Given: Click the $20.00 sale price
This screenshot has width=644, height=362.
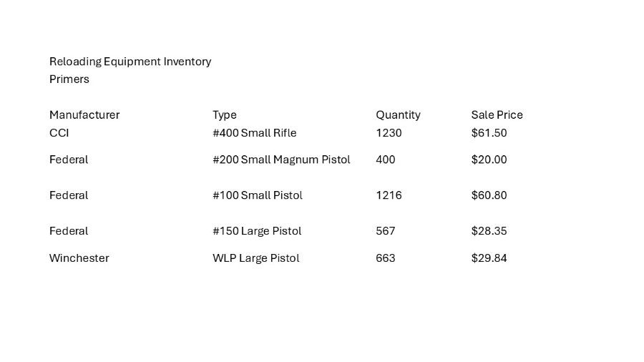Looking at the screenshot, I should point(489,160).
